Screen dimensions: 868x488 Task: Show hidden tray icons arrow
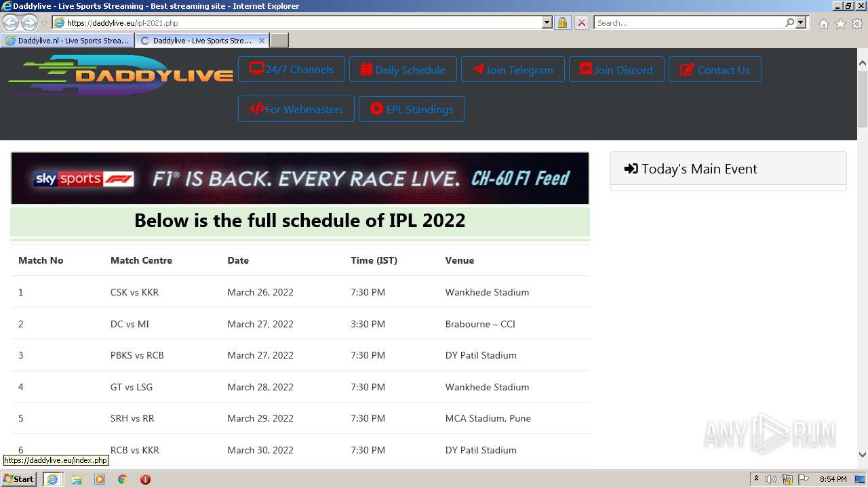756,479
